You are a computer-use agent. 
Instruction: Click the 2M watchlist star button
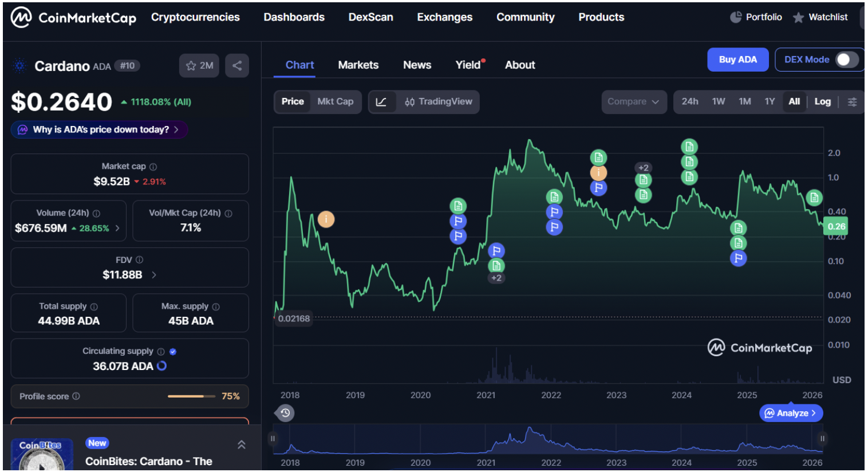pyautogui.click(x=199, y=65)
